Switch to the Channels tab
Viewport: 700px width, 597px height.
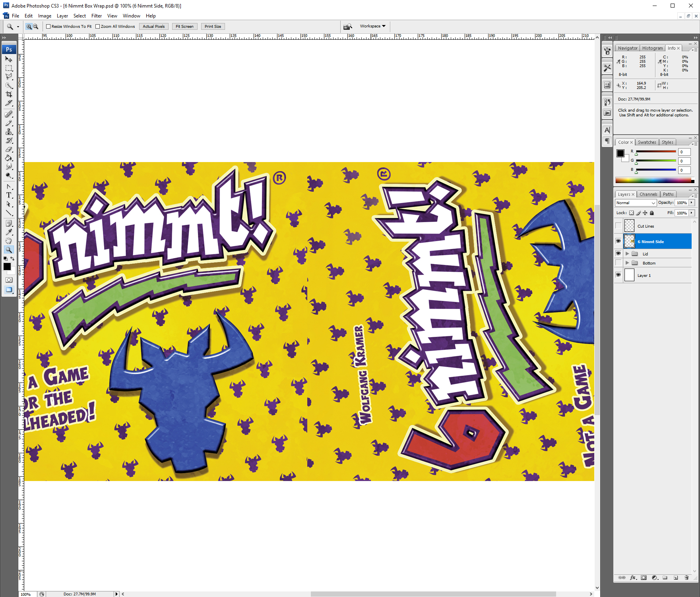click(648, 194)
